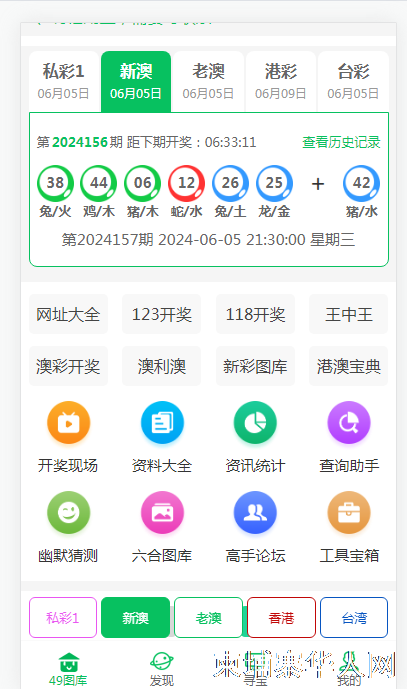
Task: Click blue ball number 26
Action: [230, 183]
